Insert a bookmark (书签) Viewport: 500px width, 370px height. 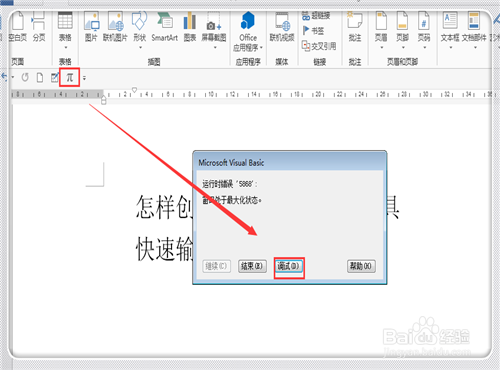313,31
